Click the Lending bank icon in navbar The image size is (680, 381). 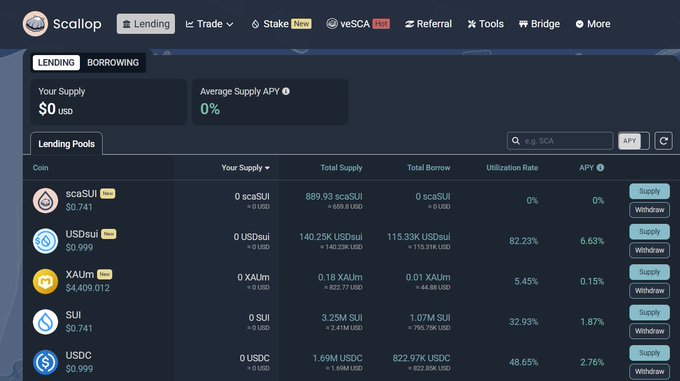point(126,24)
